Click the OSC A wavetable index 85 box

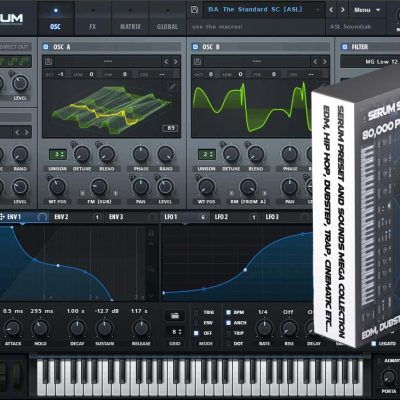click(x=170, y=128)
